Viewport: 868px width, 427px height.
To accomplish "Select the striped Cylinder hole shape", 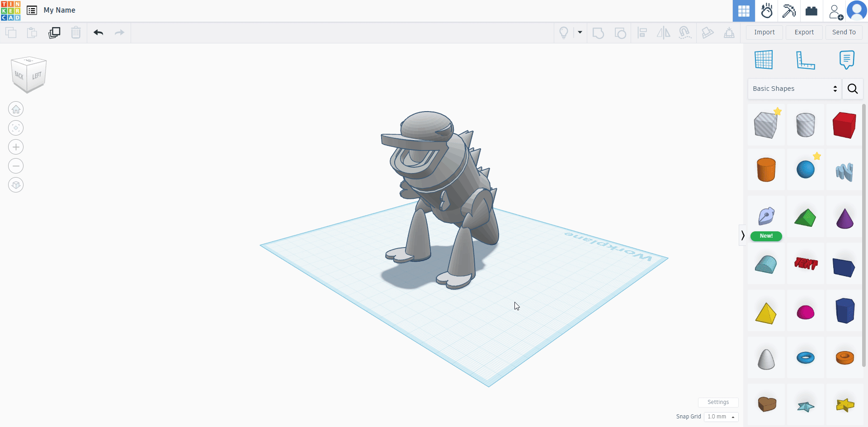I will coord(805,125).
